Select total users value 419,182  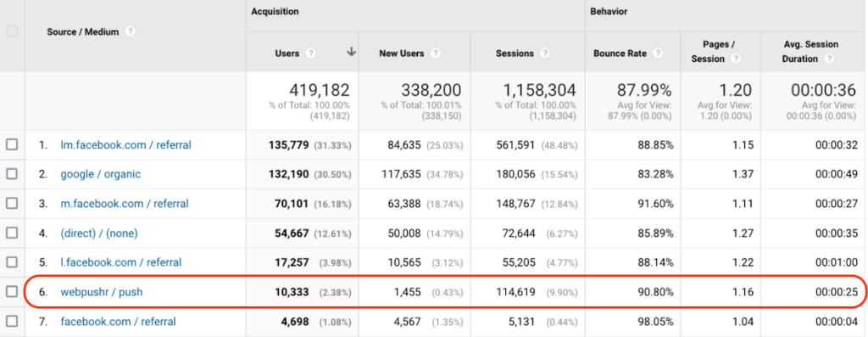(320, 90)
